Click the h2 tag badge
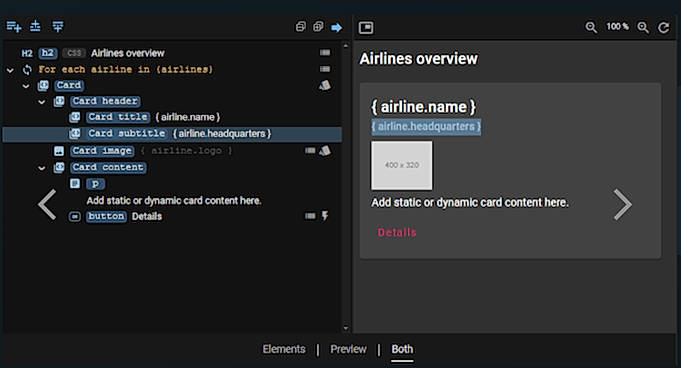This screenshot has height=368, width=681. [48, 53]
